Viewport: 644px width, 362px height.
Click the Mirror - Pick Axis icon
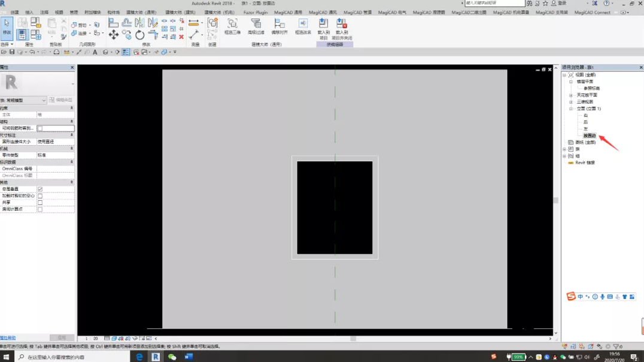coord(139,23)
